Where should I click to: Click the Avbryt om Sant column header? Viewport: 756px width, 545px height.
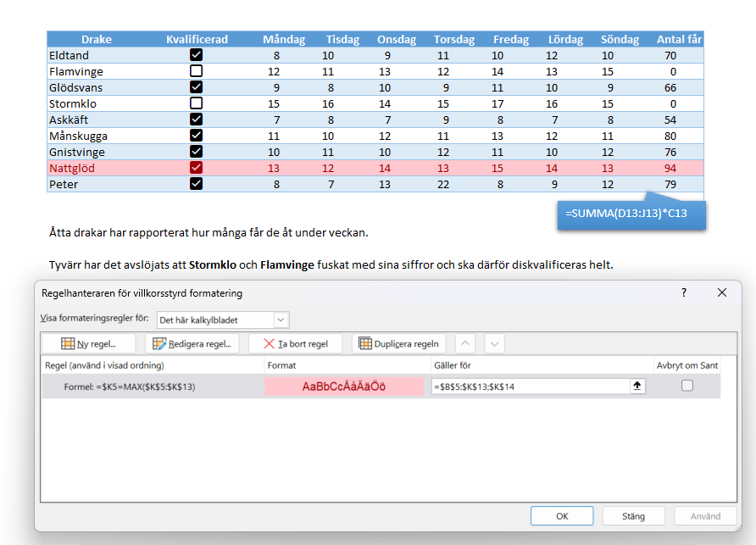(687, 365)
